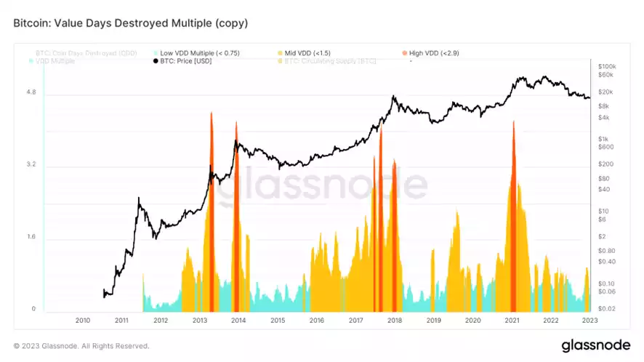644x362 pixels.
Task: Select the 2013 x-axis year label
Action: [x=200, y=320]
